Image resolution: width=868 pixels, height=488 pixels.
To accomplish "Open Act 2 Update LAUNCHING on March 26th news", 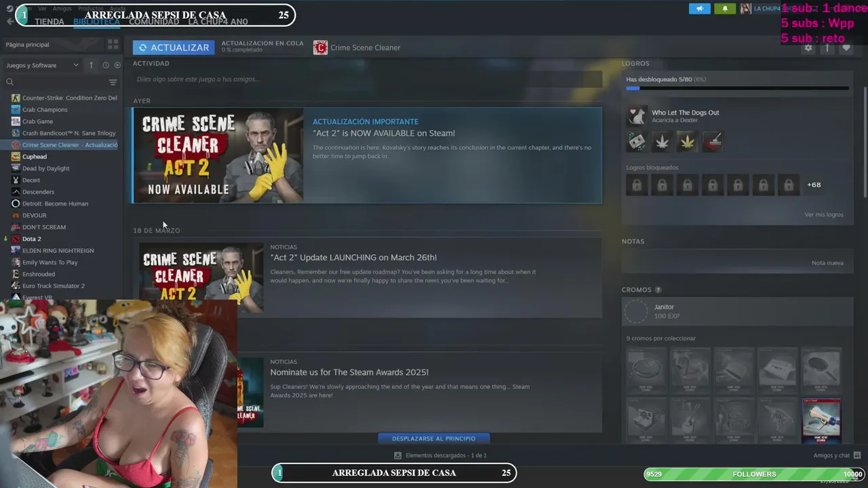I will point(353,258).
